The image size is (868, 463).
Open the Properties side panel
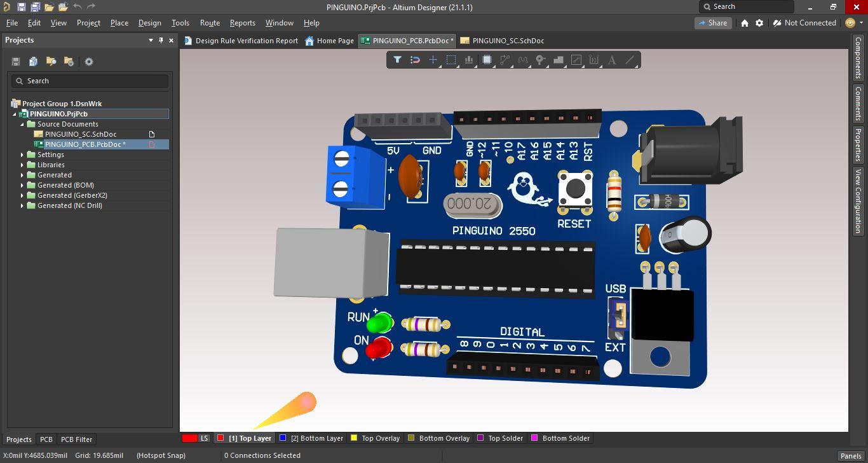point(858,144)
